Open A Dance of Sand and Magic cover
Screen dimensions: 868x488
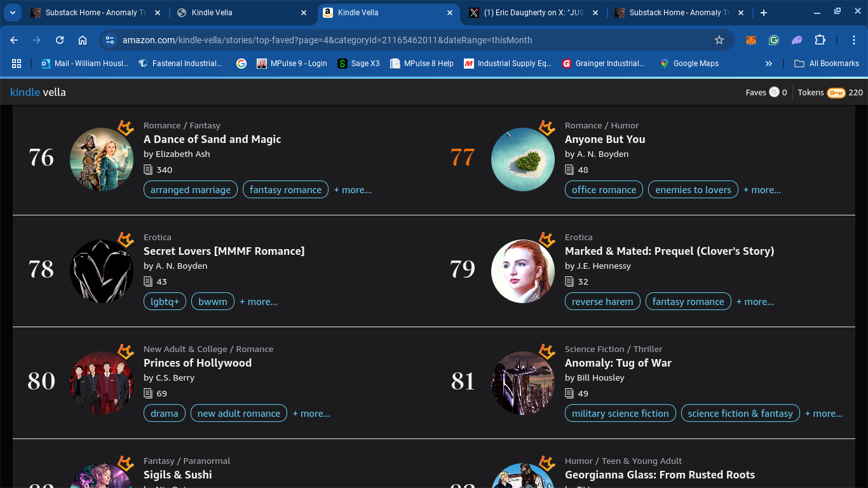click(x=102, y=159)
